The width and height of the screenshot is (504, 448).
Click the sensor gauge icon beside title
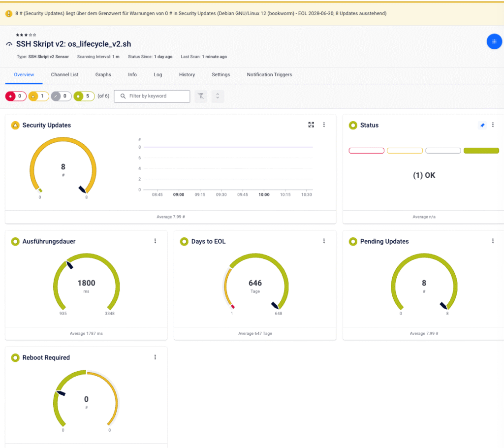point(9,44)
